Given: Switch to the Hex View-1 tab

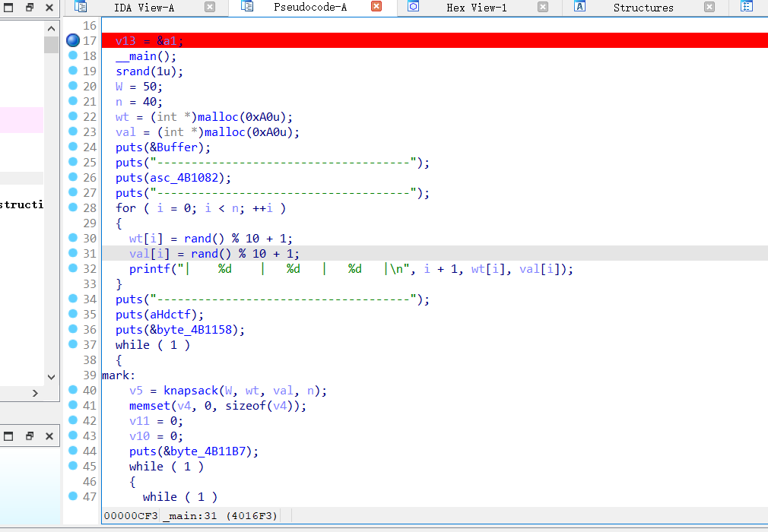Looking at the screenshot, I should pos(476,8).
